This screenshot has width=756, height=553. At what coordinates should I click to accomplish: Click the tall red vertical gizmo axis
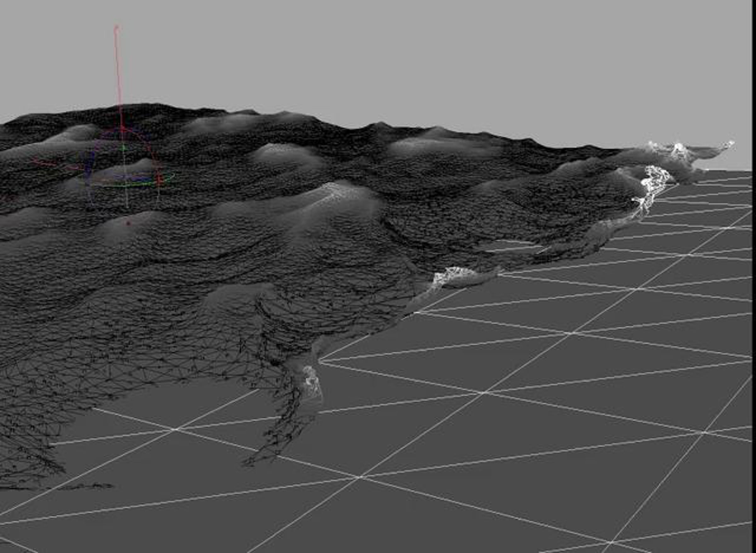point(118,77)
